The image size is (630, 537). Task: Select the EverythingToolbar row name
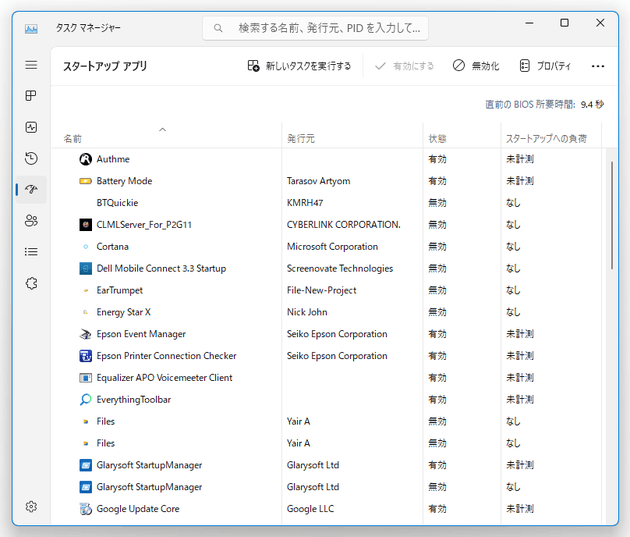tap(133, 400)
